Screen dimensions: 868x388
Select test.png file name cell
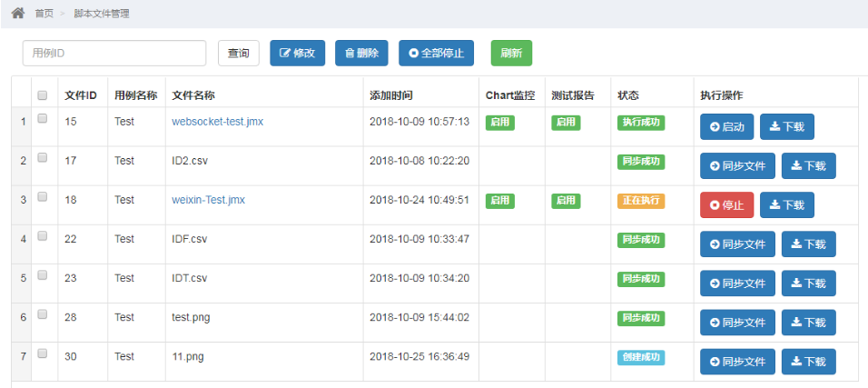(191, 317)
